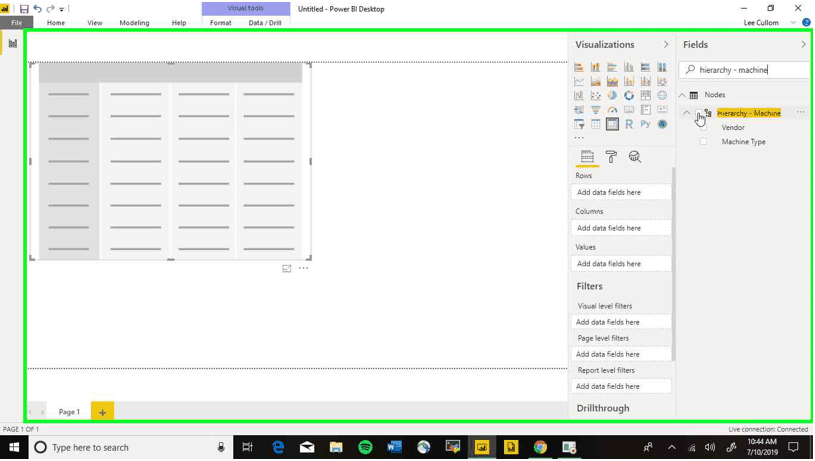
Task: Click the Values field well
Action: pos(621,264)
